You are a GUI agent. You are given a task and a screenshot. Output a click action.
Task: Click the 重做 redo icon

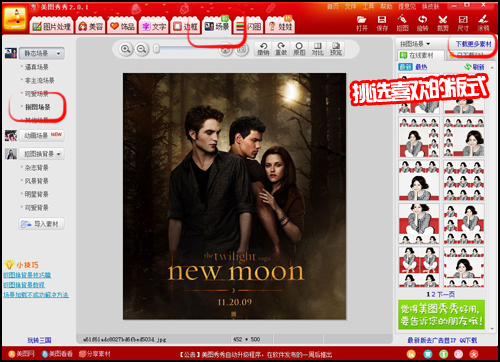click(281, 49)
